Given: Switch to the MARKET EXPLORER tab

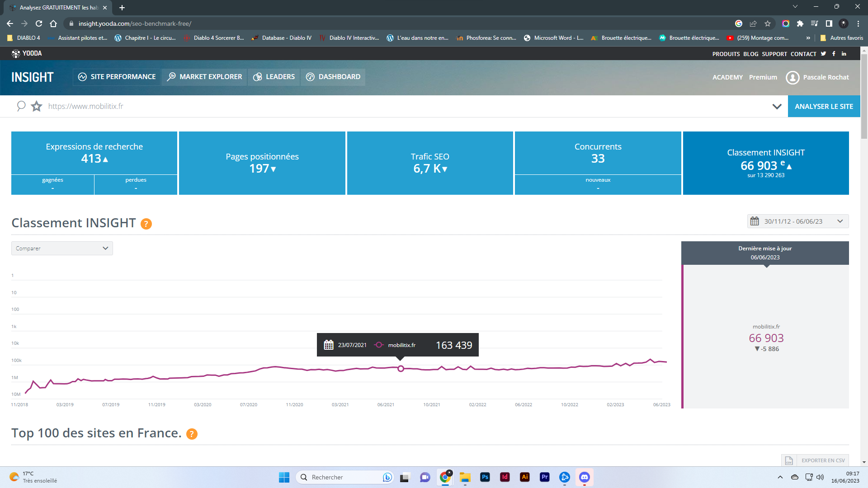Looking at the screenshot, I should click(x=204, y=77).
